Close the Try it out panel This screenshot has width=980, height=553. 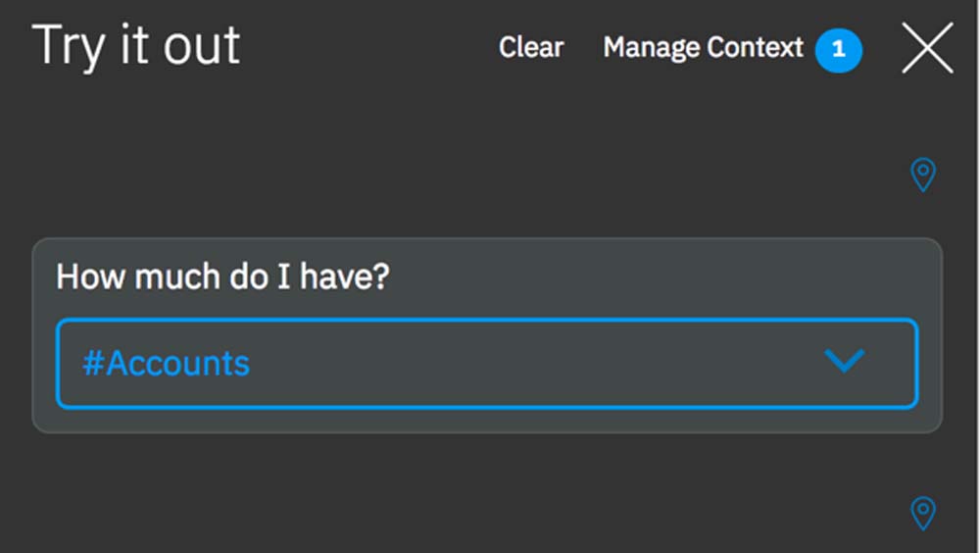click(927, 48)
